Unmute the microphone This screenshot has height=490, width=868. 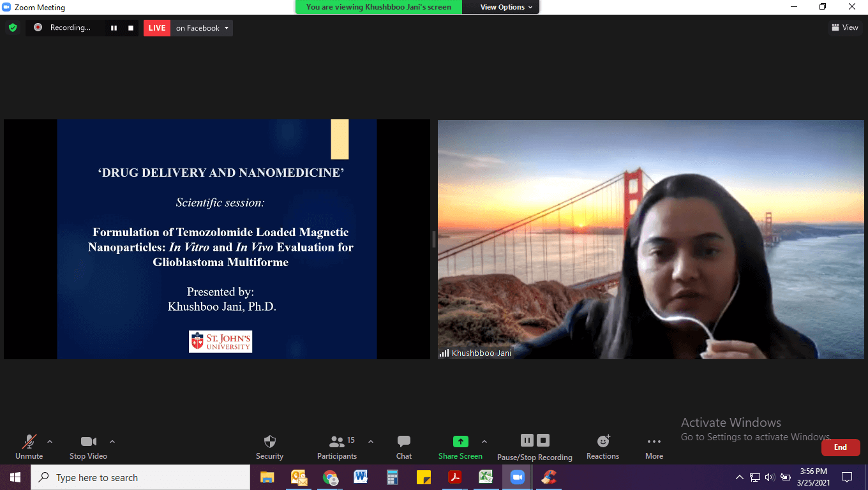(29, 447)
